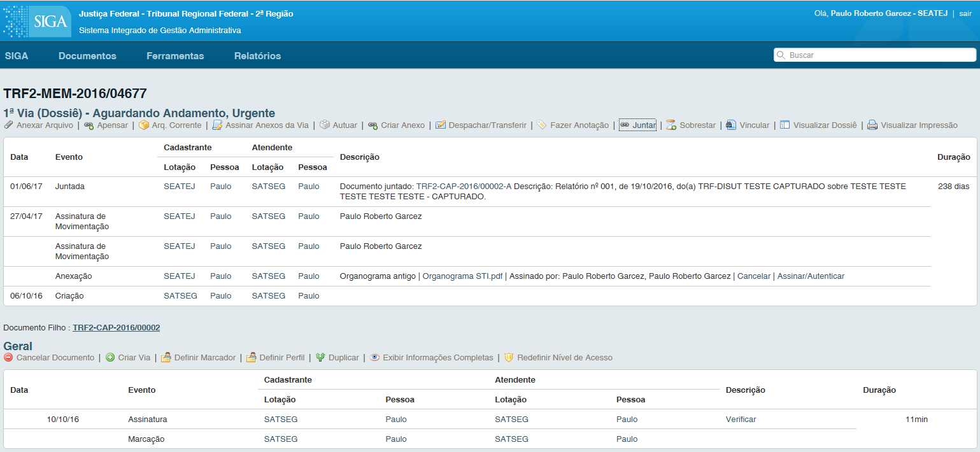980x452 pixels.
Task: Open the Relatórios menu
Action: click(257, 56)
